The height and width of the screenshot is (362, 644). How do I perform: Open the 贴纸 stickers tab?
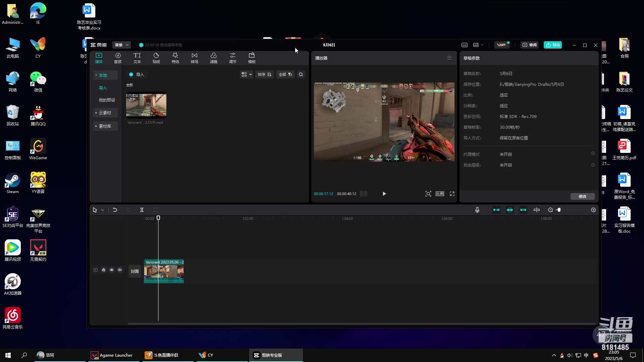point(156,58)
